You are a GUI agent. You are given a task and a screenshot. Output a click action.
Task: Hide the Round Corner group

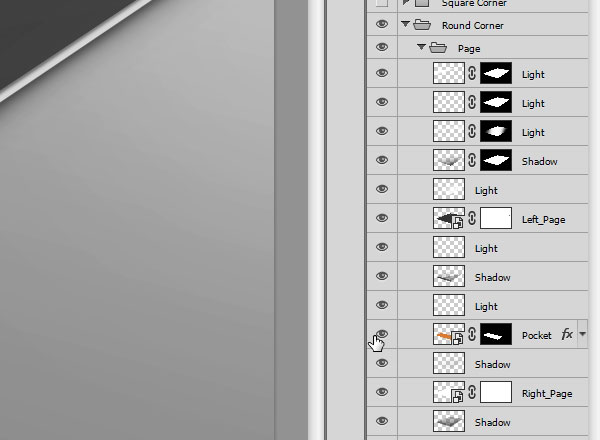[x=382, y=24]
